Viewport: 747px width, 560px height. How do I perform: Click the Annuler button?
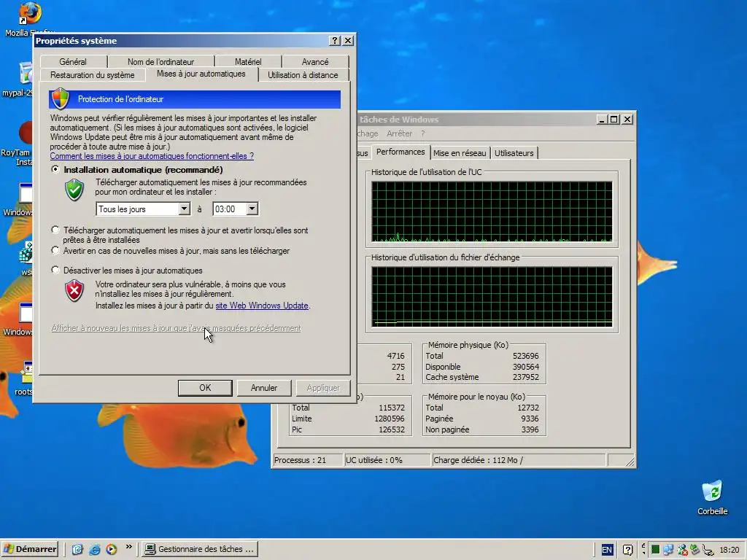click(264, 388)
